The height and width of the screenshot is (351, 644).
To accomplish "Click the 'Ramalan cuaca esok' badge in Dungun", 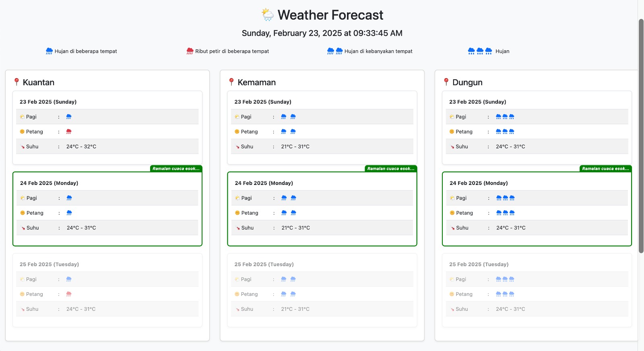I will pos(605,169).
